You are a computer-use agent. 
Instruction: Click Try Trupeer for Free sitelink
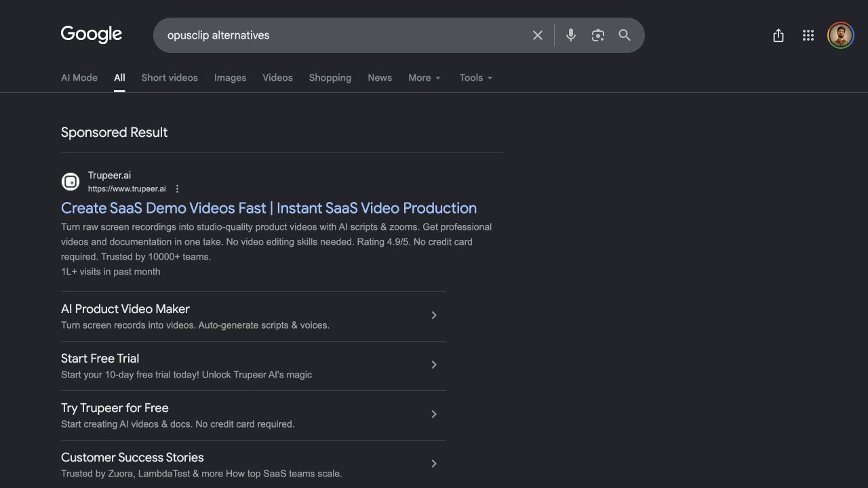coord(115,408)
